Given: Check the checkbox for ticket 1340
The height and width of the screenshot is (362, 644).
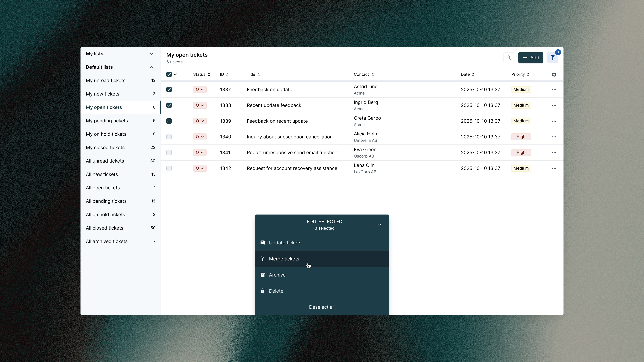Looking at the screenshot, I should (x=169, y=137).
